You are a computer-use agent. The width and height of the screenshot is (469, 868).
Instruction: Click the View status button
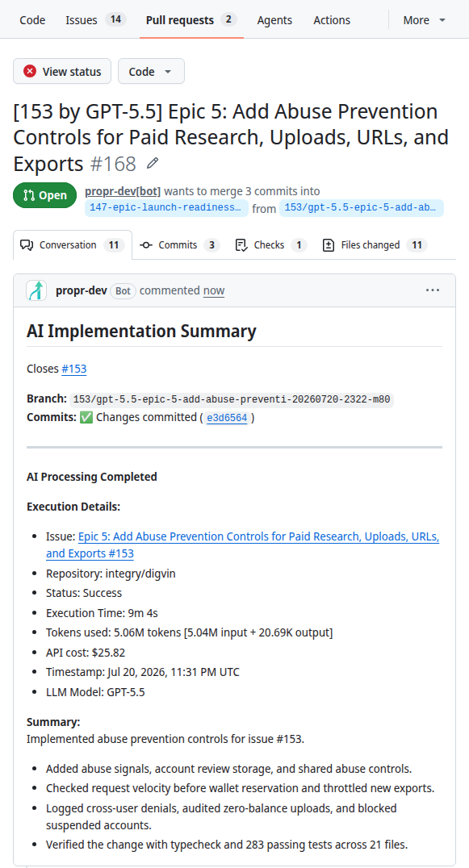[62, 72]
